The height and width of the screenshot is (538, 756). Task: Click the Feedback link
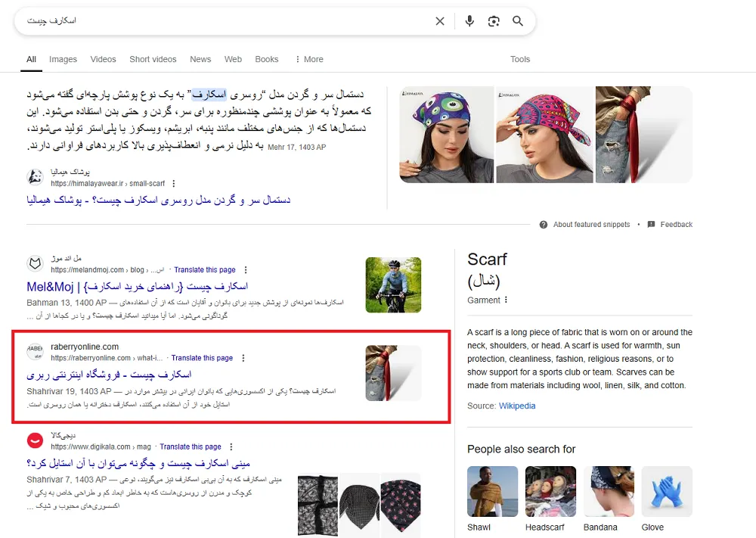(677, 225)
